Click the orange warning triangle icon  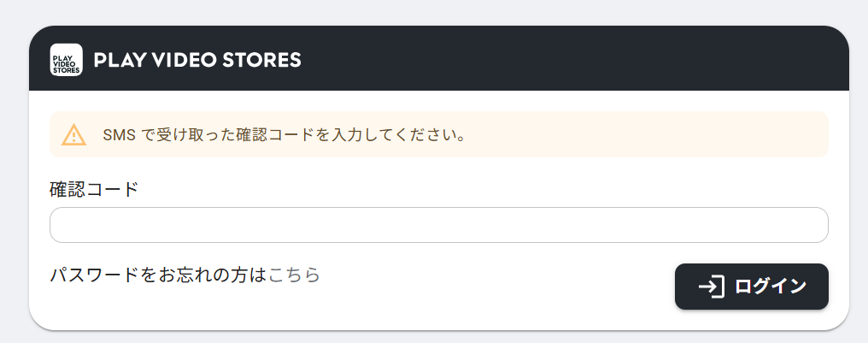74,135
